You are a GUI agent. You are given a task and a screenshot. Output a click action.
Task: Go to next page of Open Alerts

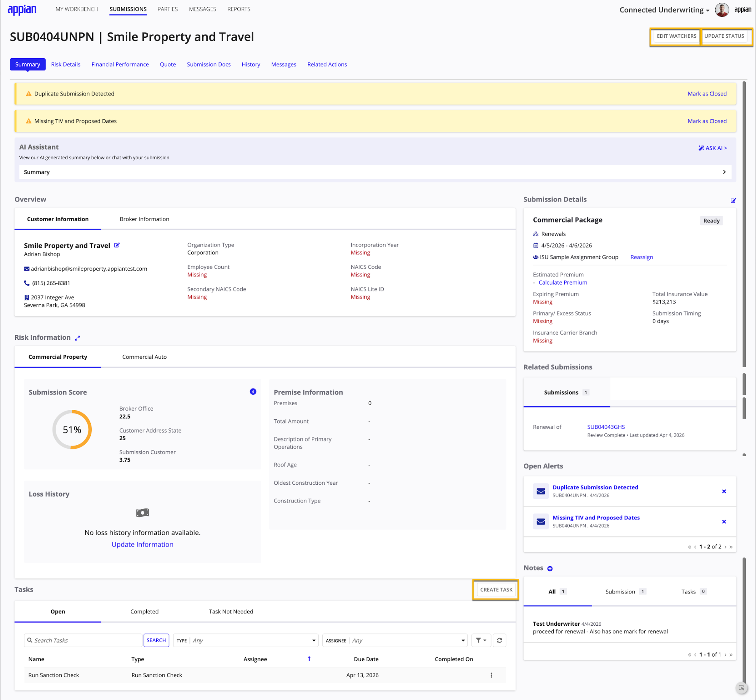pyautogui.click(x=726, y=547)
